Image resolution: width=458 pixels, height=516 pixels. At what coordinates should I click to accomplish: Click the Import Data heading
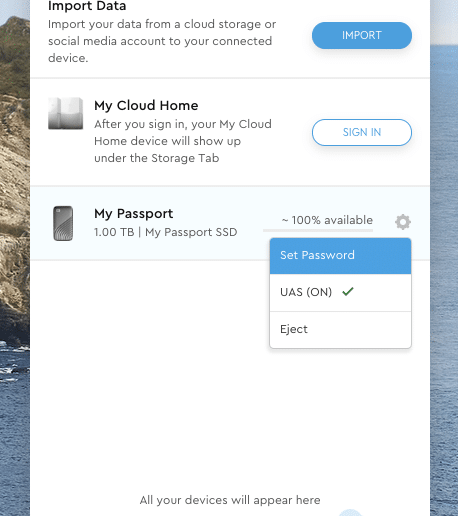[x=87, y=6]
